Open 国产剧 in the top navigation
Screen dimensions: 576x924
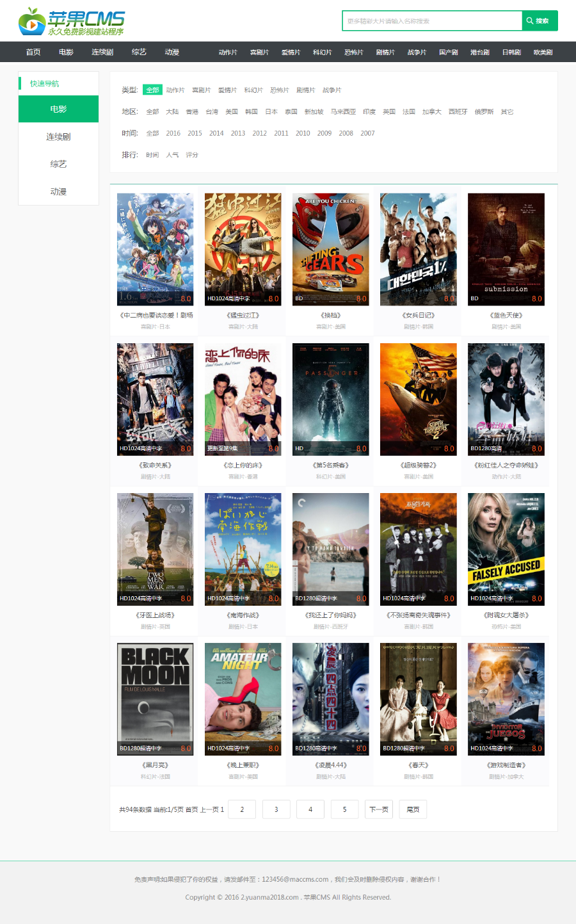(448, 53)
